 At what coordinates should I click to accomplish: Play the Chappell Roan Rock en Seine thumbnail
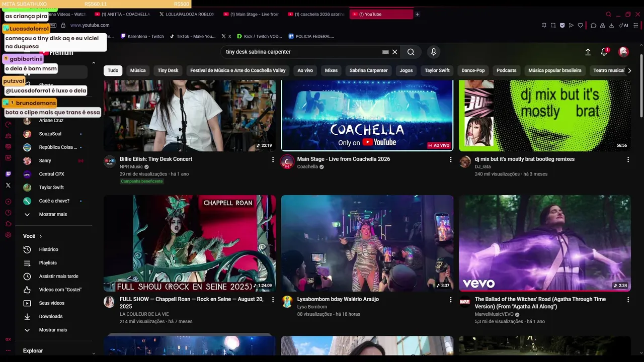click(x=190, y=243)
